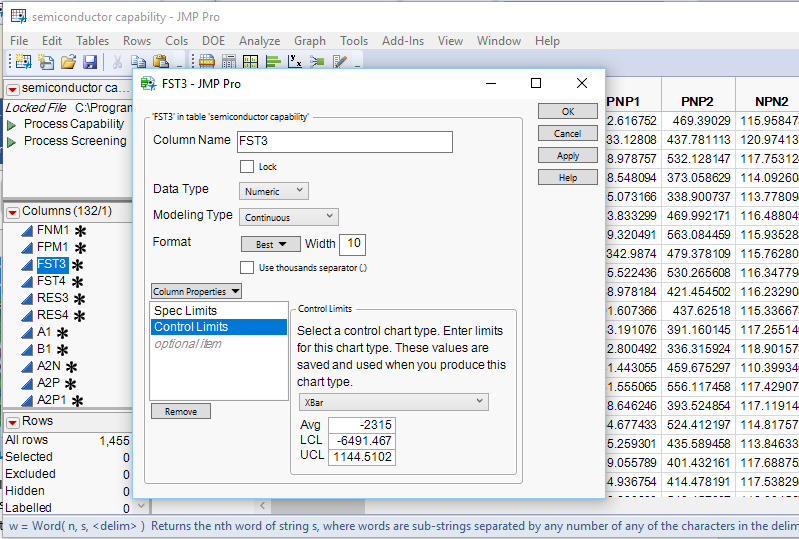
Task: Click the asterisk next to B1 column
Action: click(62, 351)
